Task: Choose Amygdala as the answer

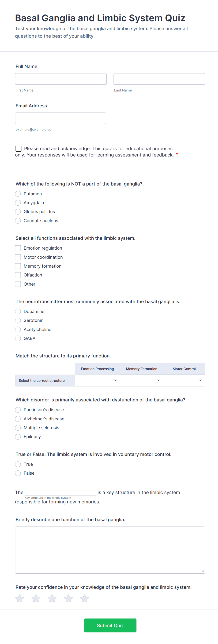Action: [18, 203]
